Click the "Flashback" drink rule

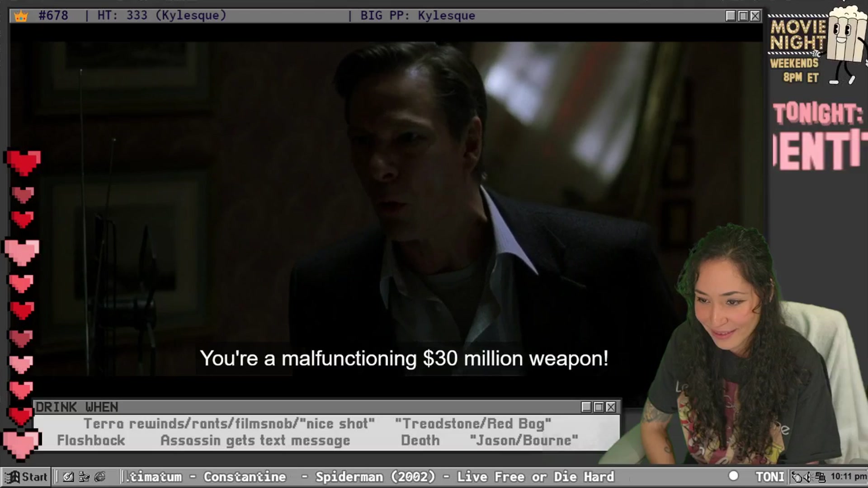point(91,441)
